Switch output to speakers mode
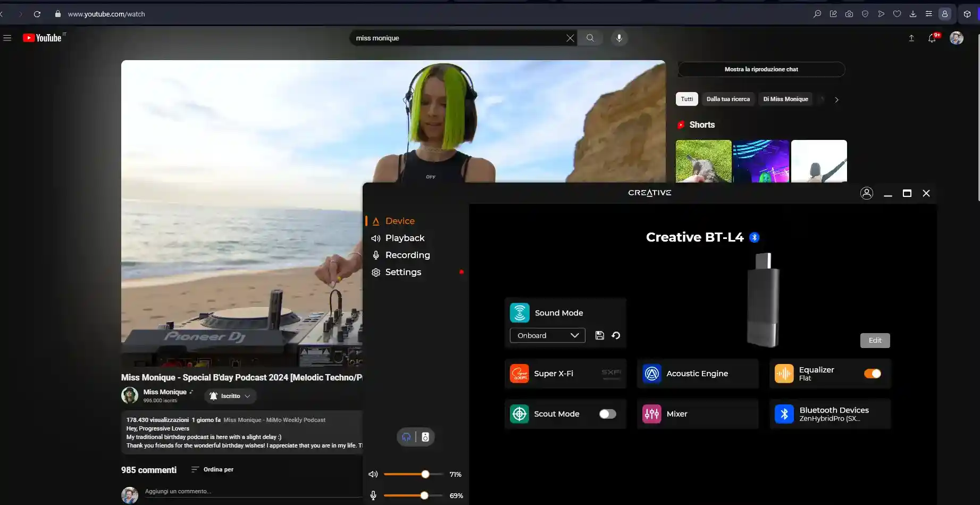The image size is (980, 505). [x=425, y=437]
